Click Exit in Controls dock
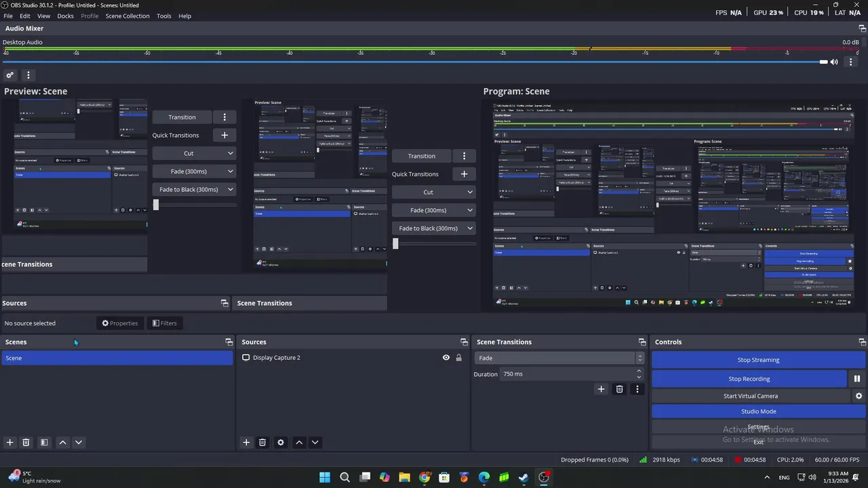Screen dimensions: 868x488 [758, 442]
